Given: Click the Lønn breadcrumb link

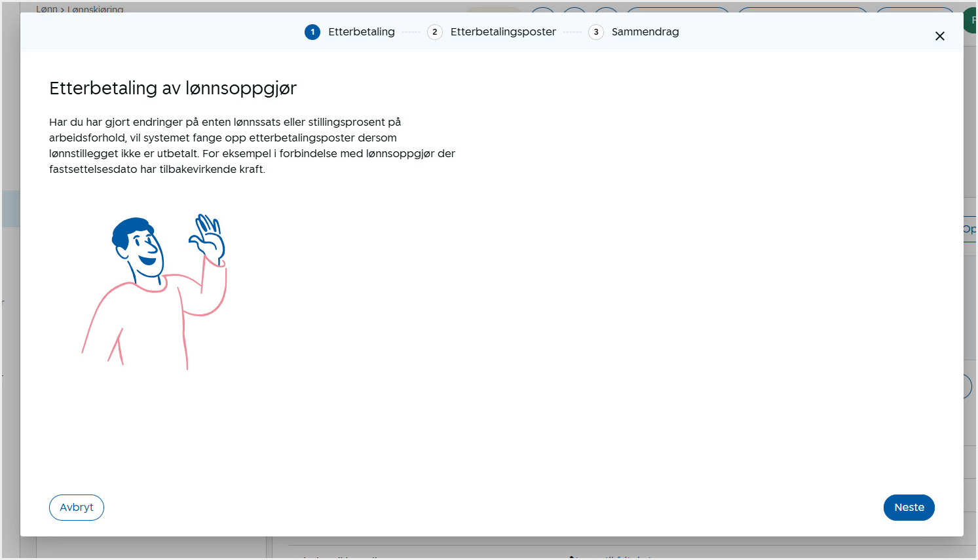Looking at the screenshot, I should (x=46, y=9).
